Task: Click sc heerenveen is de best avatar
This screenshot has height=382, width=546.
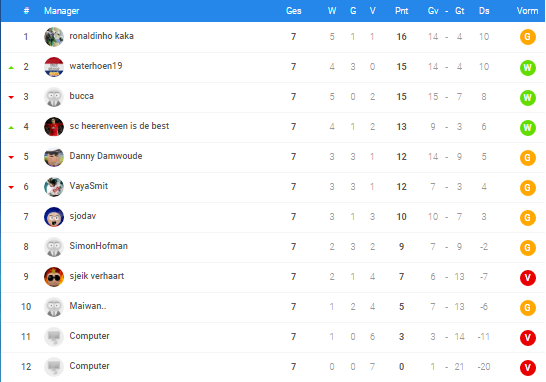Action: (x=54, y=127)
